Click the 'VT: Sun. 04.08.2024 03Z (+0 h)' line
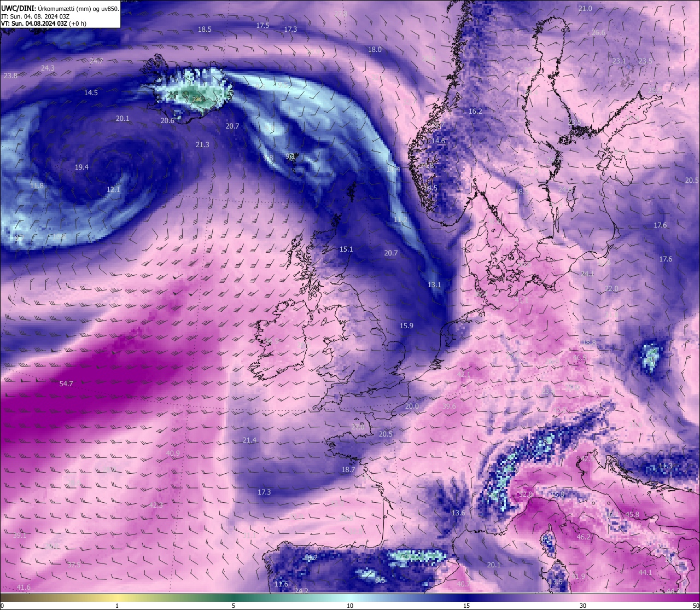 (x=44, y=24)
